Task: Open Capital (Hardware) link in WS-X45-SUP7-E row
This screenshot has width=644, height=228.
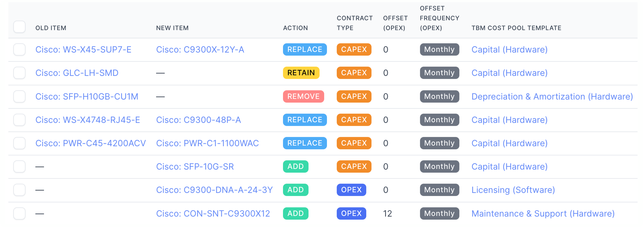Action: (x=509, y=50)
